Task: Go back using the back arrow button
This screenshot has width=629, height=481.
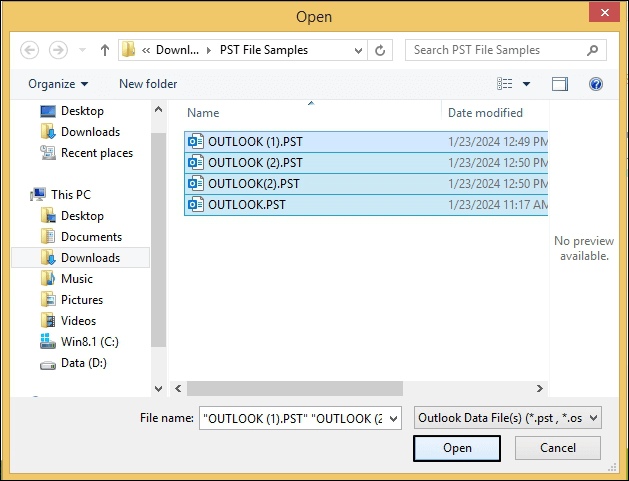Action: (x=30, y=50)
